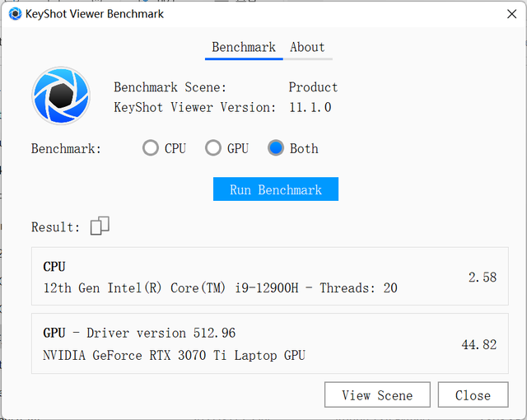The image size is (527, 420).
Task: Click the KeyShot Viewer Version 11.1.0 value
Action: (310, 107)
